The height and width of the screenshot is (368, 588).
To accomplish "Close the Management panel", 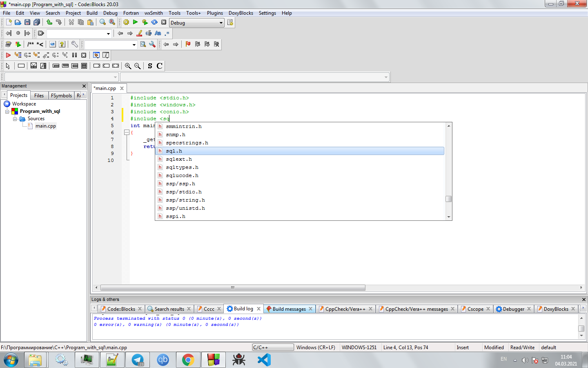I will coord(84,86).
